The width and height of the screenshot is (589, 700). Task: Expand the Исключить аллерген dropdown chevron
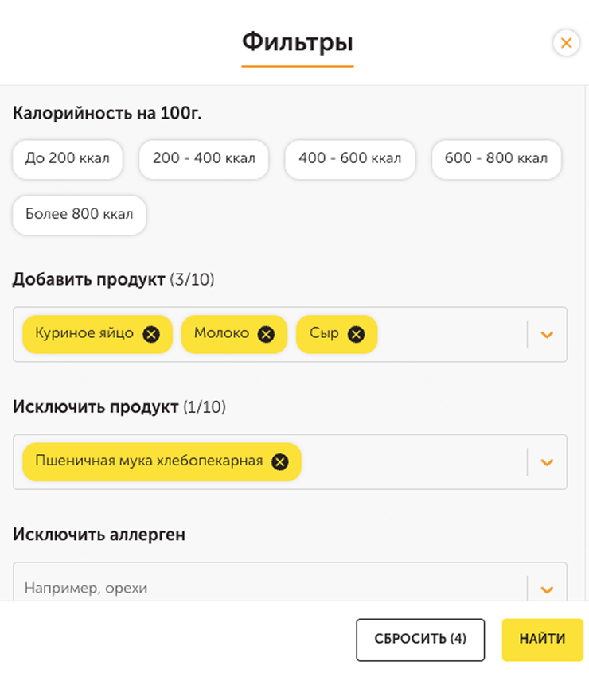point(547,589)
